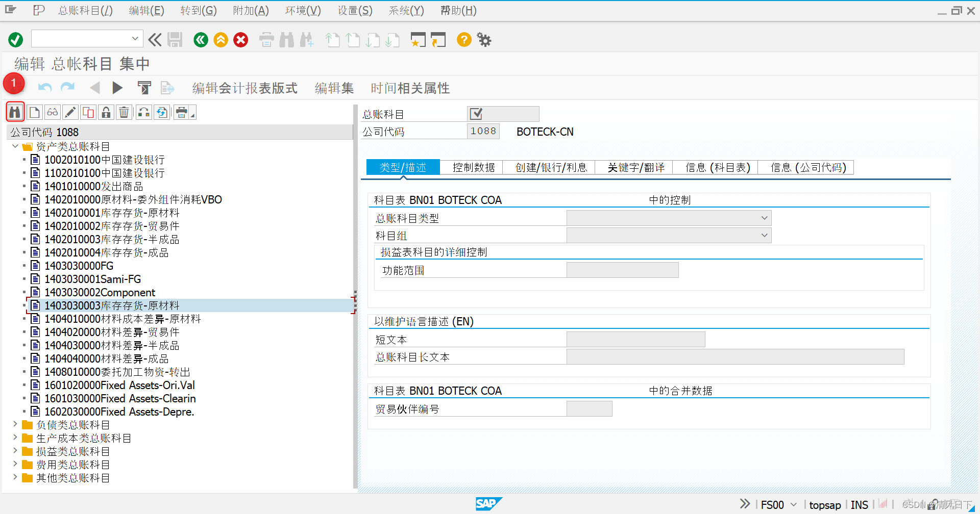Click the 编辑集 button
The height and width of the screenshot is (514, 980).
point(334,88)
